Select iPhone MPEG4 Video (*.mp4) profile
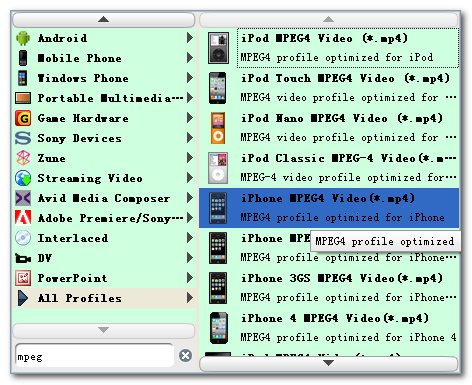 coord(329,208)
